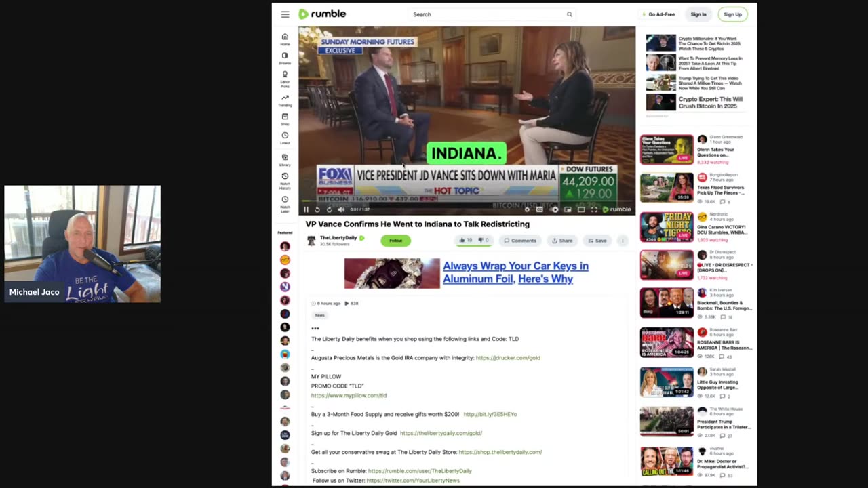Viewport: 868px width, 488px height.
Task: Skip forward with the forward arrow
Action: pos(329,209)
